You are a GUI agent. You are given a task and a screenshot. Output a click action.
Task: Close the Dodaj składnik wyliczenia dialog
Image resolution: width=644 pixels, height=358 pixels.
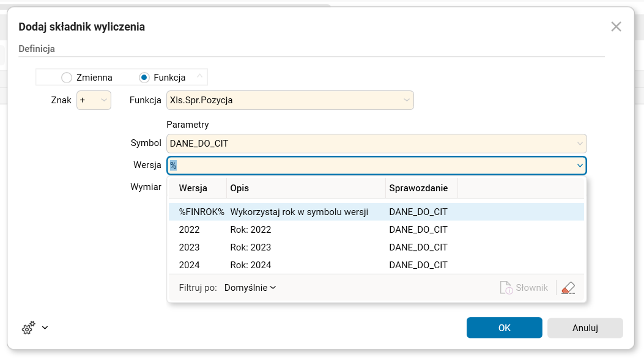pos(616,26)
